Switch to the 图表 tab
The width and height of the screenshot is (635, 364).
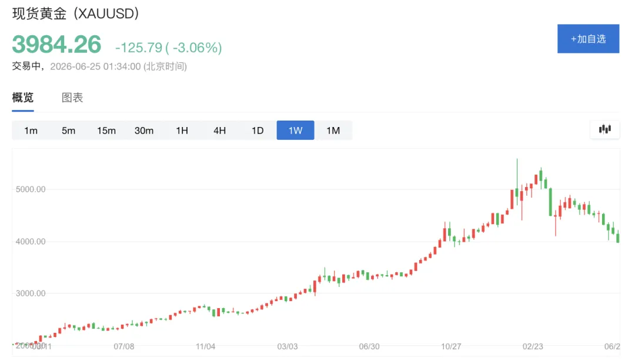pyautogui.click(x=72, y=98)
